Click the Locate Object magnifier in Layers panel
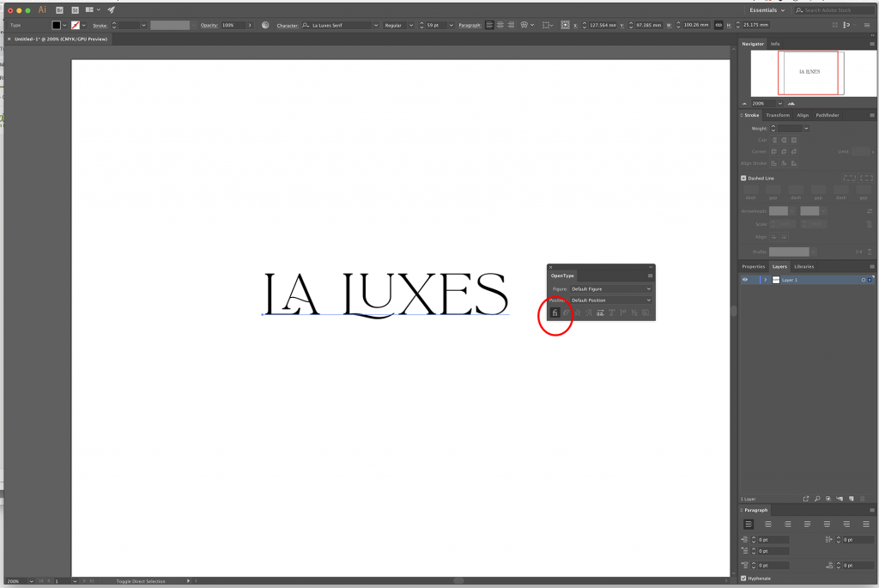 [817, 499]
